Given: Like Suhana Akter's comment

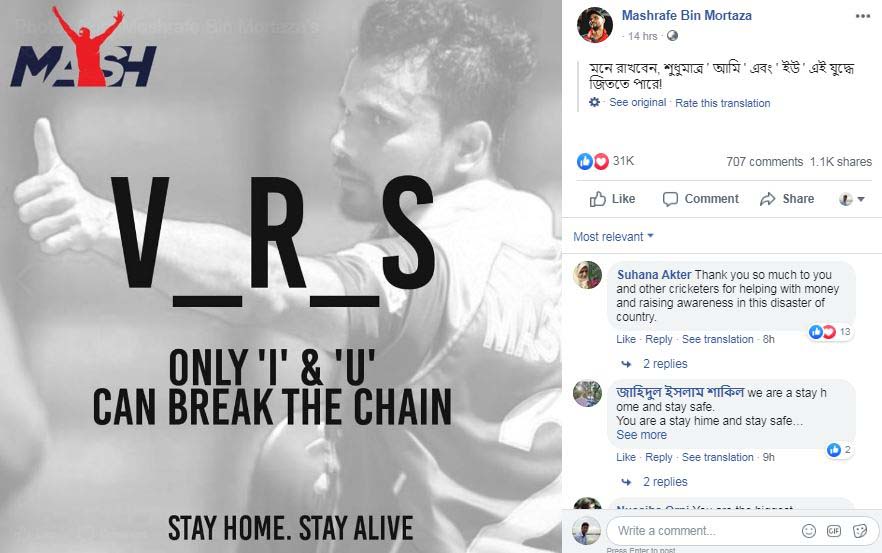Looking at the screenshot, I should pyautogui.click(x=626, y=339).
